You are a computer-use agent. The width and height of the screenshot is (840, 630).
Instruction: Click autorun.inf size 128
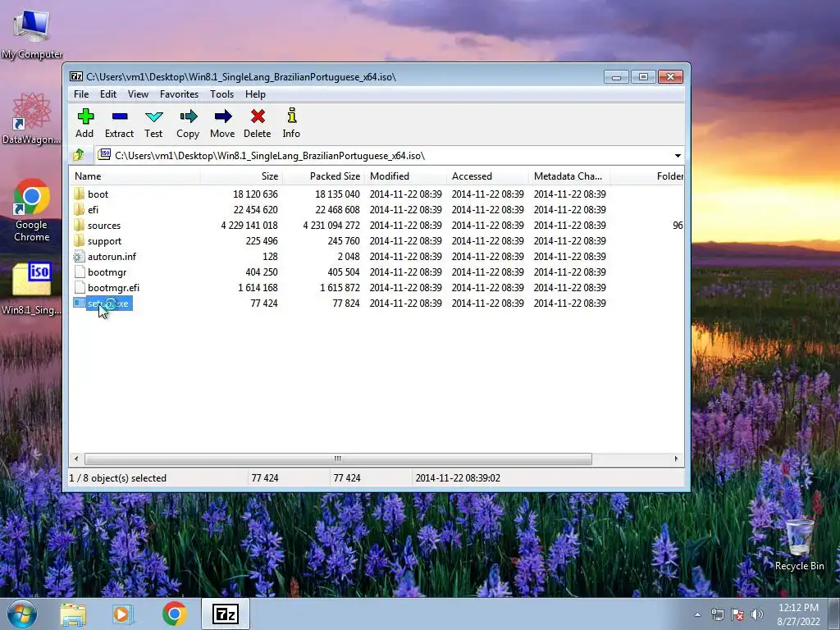270,256
